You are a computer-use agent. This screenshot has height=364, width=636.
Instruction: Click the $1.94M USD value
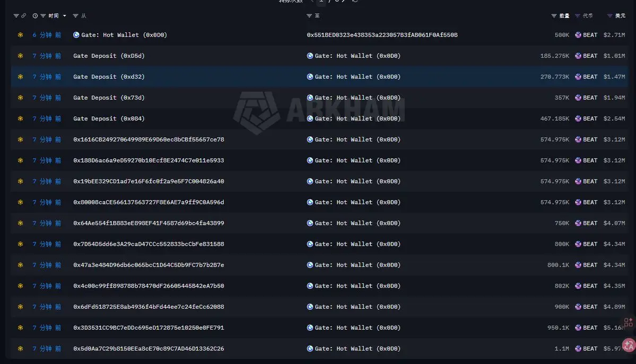[614, 97]
